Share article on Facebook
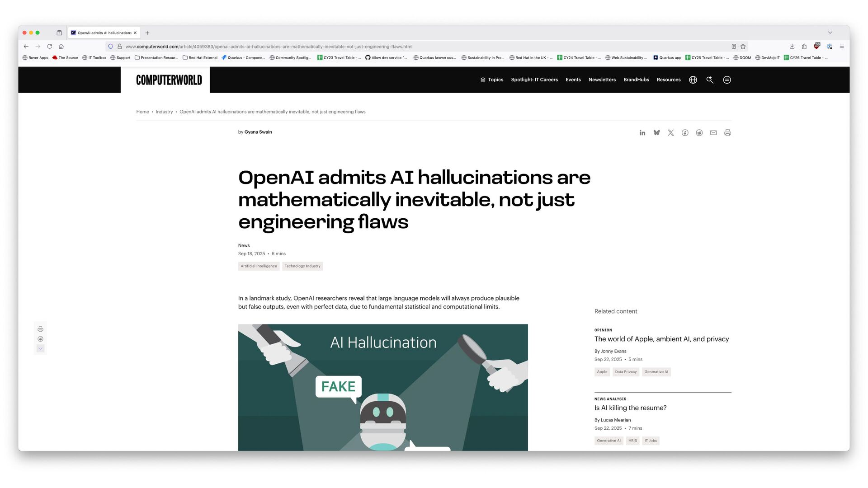This screenshot has height=488, width=868. coord(685,133)
